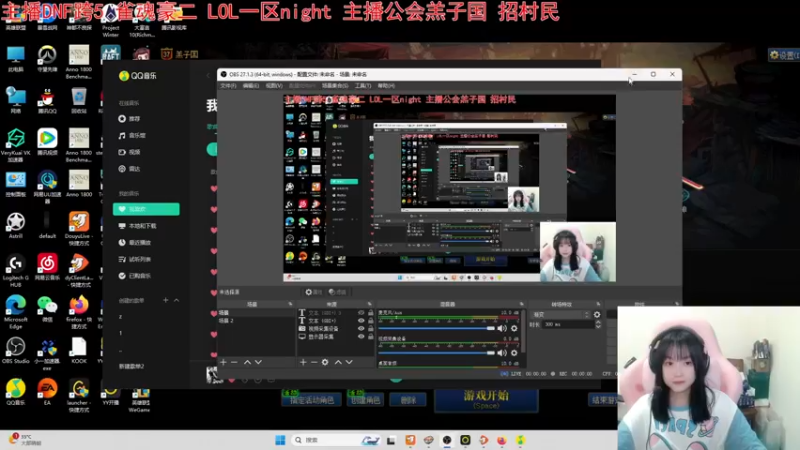Open the firefox desktop shortcut
This screenshot has height=450, width=800.
79,312
